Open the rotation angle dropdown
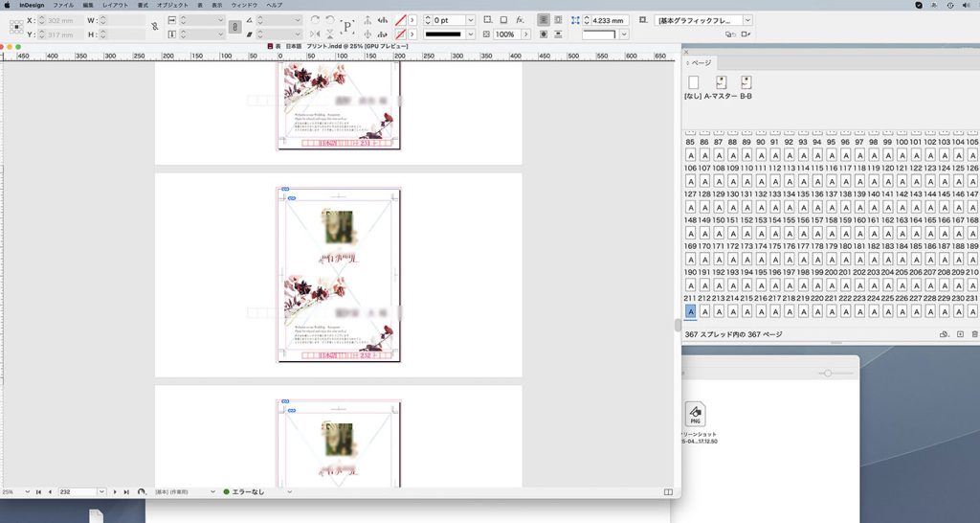The height and width of the screenshot is (523, 980). pos(299,21)
